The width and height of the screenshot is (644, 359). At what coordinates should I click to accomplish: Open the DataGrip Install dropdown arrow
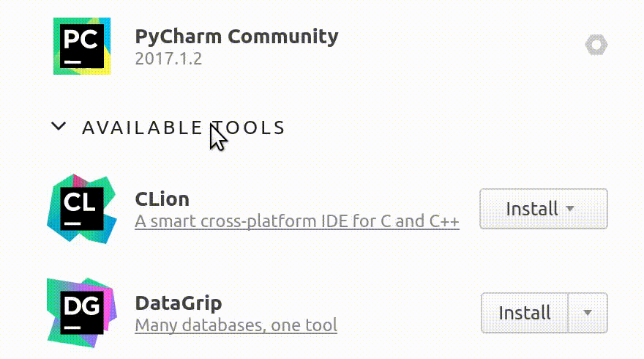click(588, 313)
